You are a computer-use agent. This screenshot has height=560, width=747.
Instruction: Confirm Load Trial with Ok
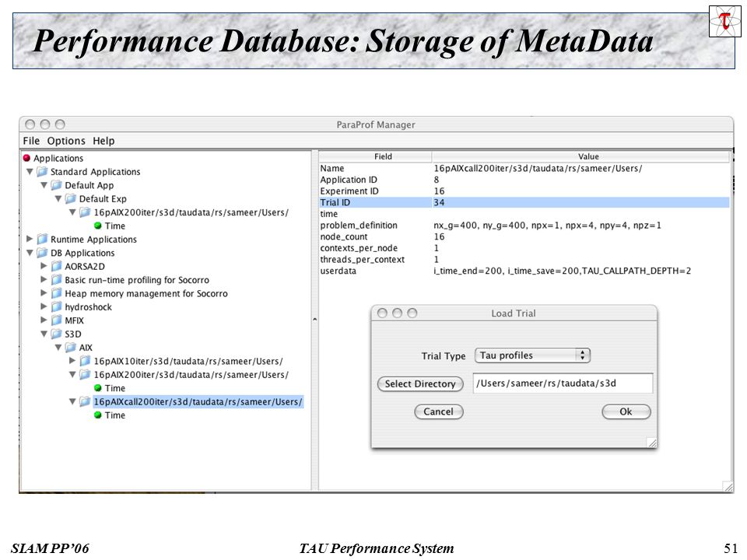coord(626,411)
